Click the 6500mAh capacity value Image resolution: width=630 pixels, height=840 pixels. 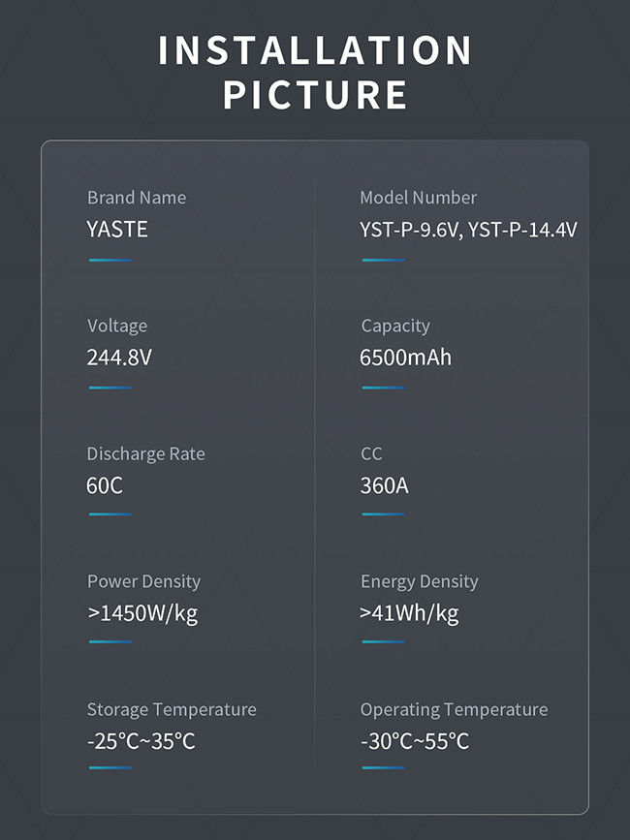coord(405,358)
